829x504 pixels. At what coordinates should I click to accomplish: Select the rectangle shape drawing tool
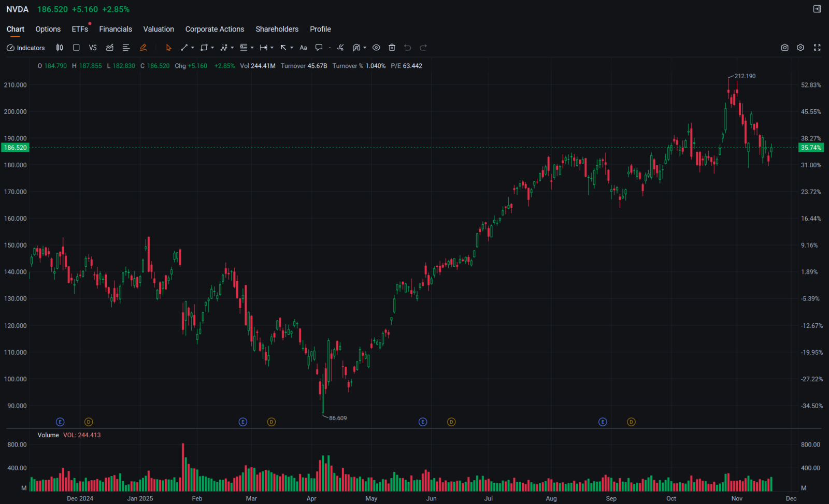pos(204,48)
